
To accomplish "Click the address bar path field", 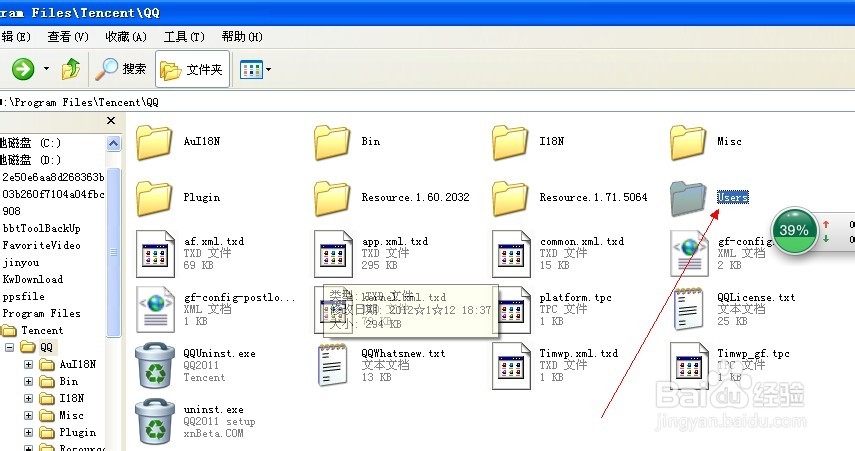I will 428,102.
